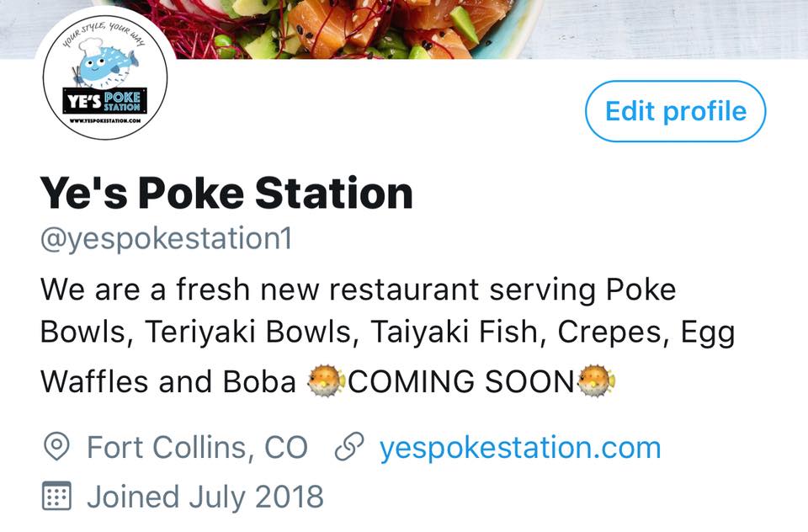Click the www.yespokestation.com text inside avatar
Image resolution: width=808 pixels, height=532 pixels.
[105, 120]
